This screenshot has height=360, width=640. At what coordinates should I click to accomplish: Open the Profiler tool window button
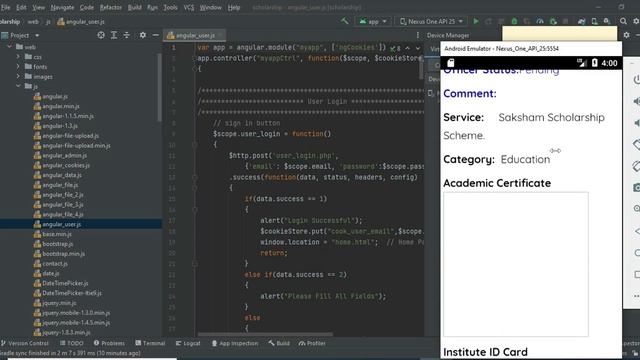pyautogui.click(x=312, y=343)
